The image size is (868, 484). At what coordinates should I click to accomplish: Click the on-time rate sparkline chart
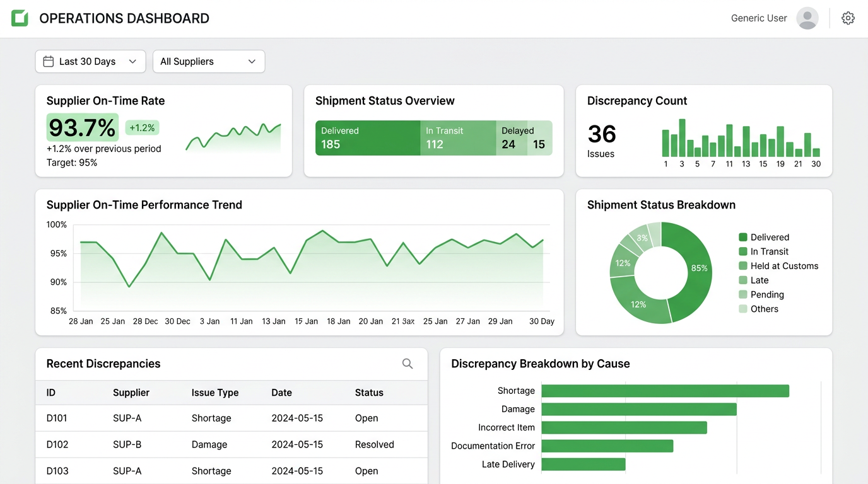click(233, 137)
